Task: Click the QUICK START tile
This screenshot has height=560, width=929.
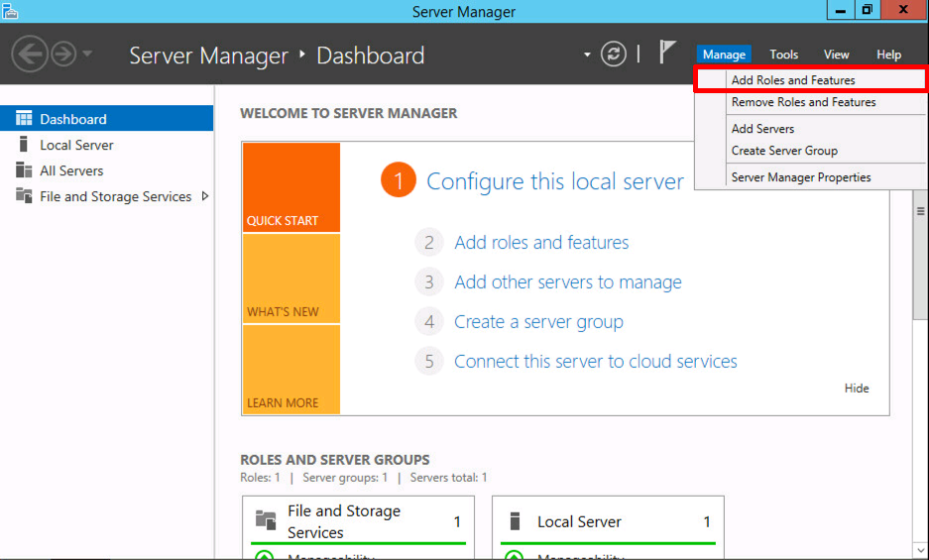Action: tap(290, 187)
